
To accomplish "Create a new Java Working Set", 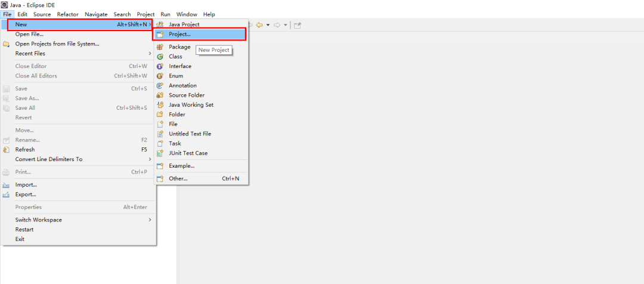I will click(201, 105).
